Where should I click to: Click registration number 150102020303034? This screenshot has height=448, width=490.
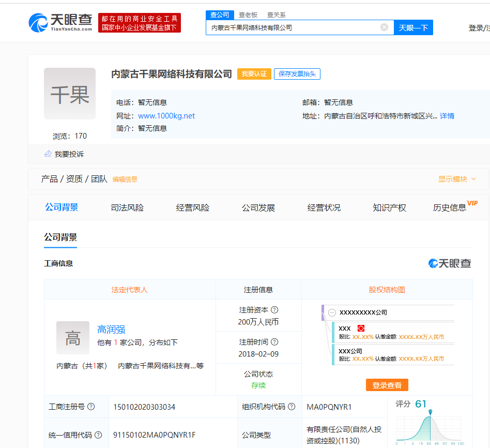tap(144, 407)
